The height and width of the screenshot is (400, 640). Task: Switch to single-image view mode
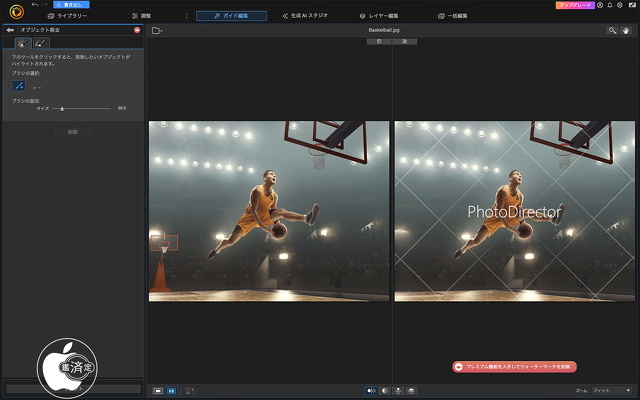[x=158, y=391]
